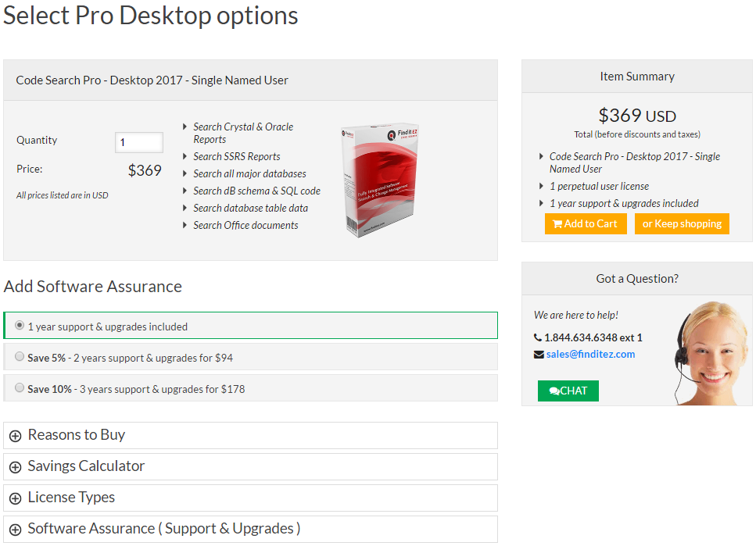This screenshot has height=546, width=756.
Task: Click the envelope icon beside sales email
Action: [539, 355]
